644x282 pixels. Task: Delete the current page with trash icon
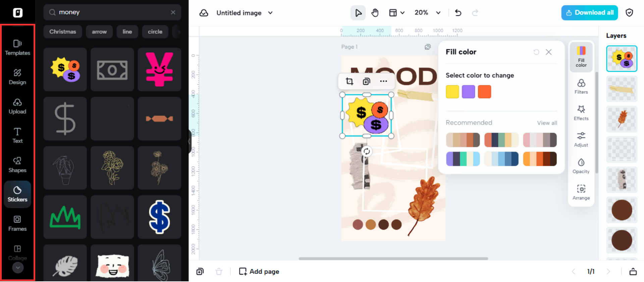point(219,272)
